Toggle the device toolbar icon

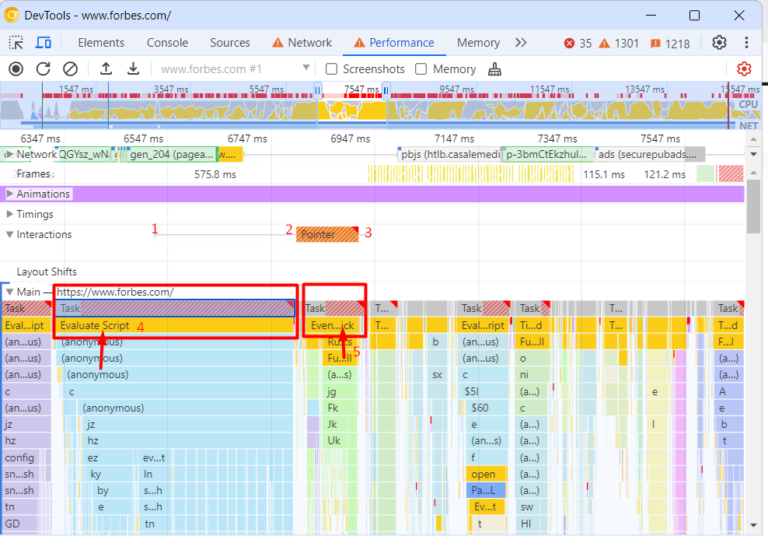coord(44,43)
